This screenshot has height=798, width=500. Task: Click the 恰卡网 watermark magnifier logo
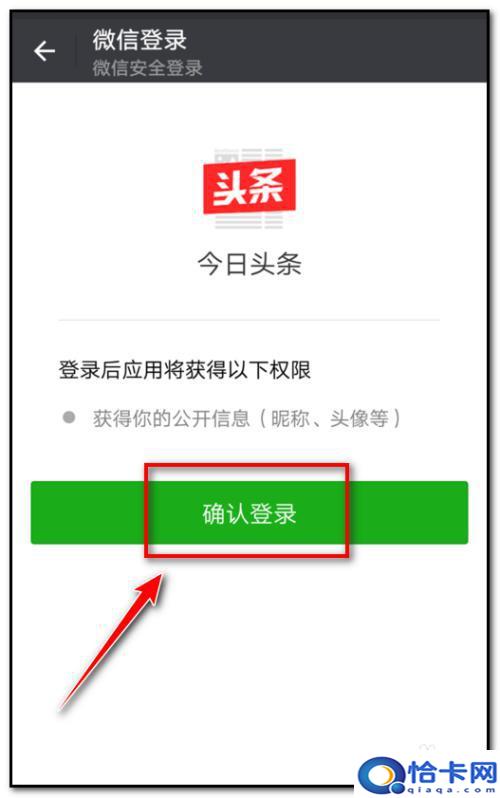tap(381, 776)
